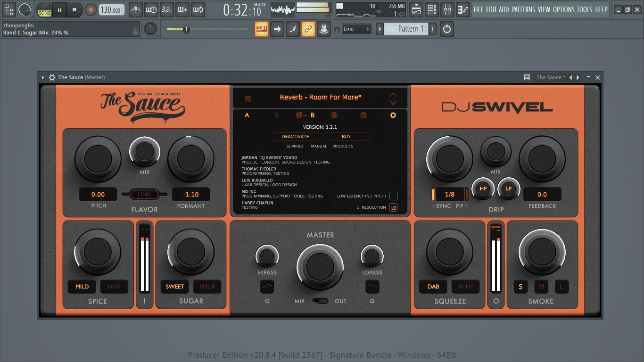Check the Low Latency (No Pitch) box
644x362 pixels.
click(x=393, y=196)
